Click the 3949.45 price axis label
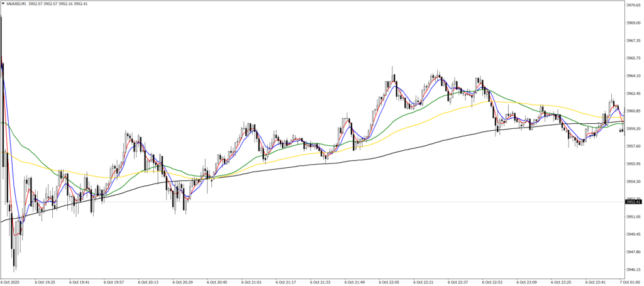 click(x=633, y=234)
